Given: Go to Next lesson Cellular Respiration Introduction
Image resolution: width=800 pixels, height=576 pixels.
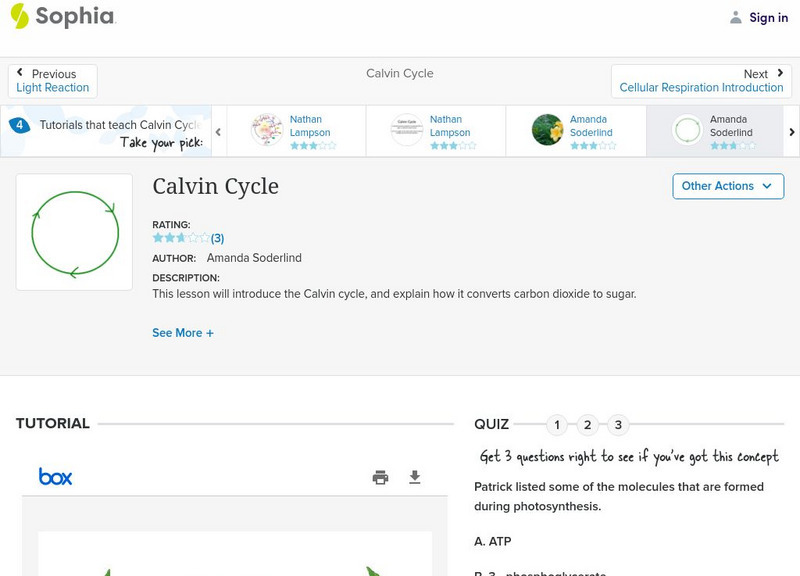Looking at the screenshot, I should click(701, 81).
